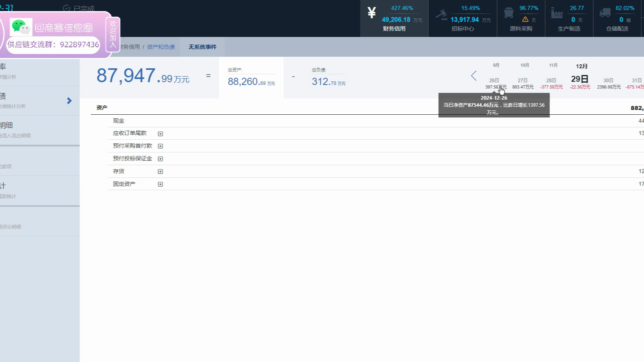This screenshot has height=362, width=644.
Task: Expand the 存货 row
Action: [x=161, y=171]
